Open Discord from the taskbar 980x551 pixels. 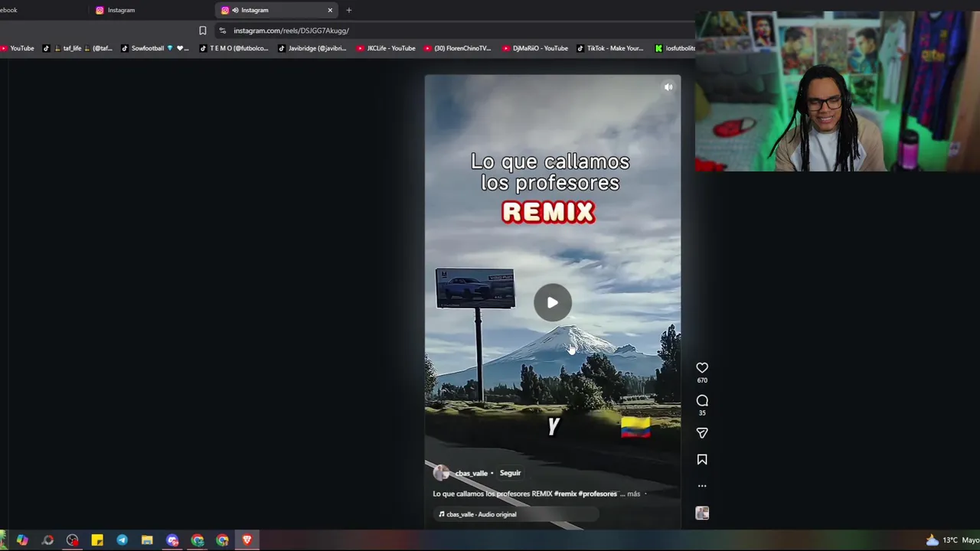pyautogui.click(x=172, y=540)
